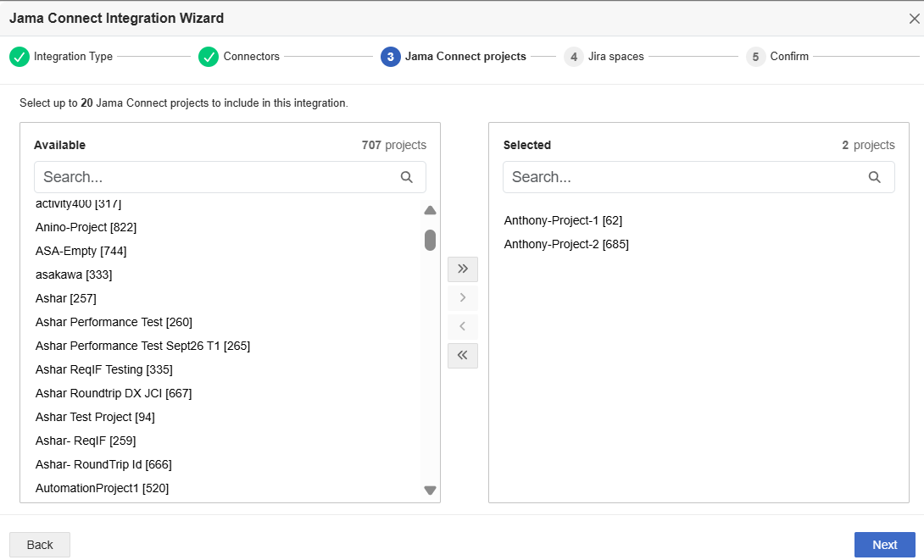Select Ashar Performance Test Sept26 T1 [265]
This screenshot has height=560, width=924.
(x=142, y=346)
